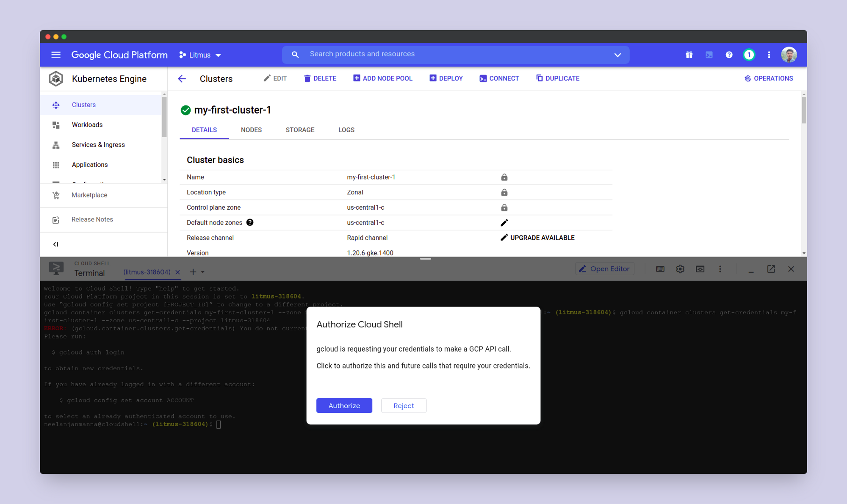Minimize the Cloud Shell panel

pos(751,271)
